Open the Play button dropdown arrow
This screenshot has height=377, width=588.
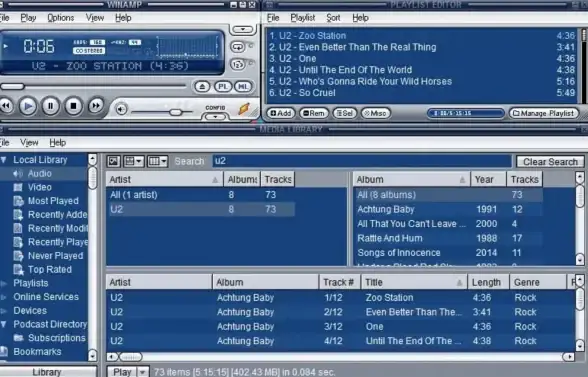(142, 372)
